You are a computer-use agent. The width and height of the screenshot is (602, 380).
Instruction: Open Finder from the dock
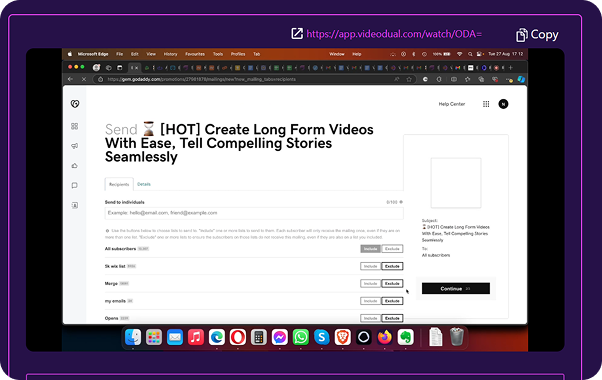(x=133, y=337)
